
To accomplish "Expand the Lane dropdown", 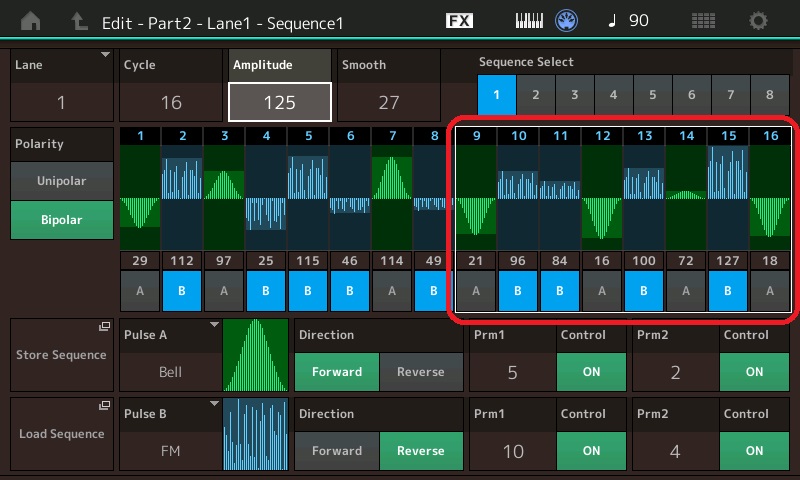I will tap(62, 84).
